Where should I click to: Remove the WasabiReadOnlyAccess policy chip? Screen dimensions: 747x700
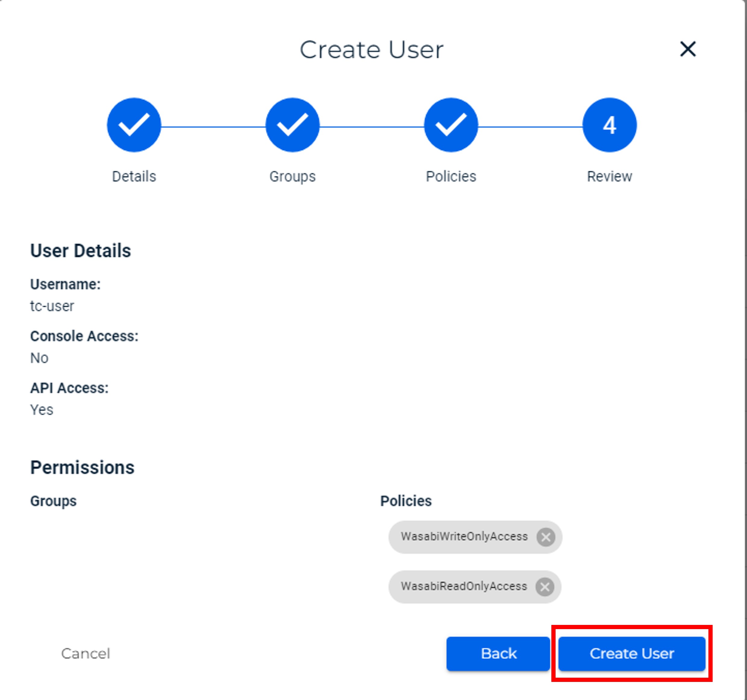tap(545, 587)
